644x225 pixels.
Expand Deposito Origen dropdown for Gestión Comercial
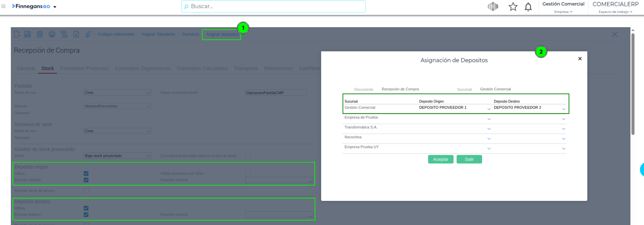pyautogui.click(x=489, y=109)
